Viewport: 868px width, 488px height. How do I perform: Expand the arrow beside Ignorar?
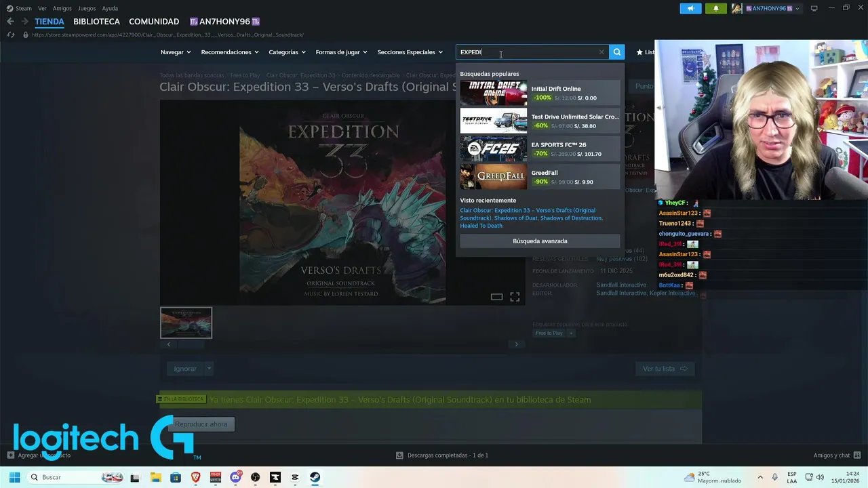209,369
